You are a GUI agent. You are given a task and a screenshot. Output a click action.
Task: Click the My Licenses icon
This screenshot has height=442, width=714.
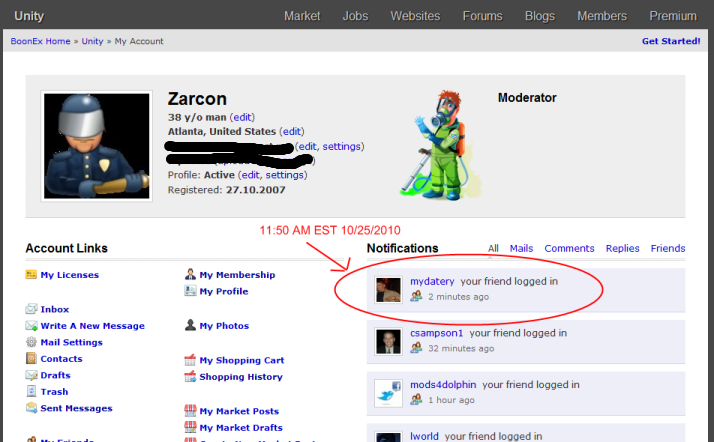pos(31,274)
